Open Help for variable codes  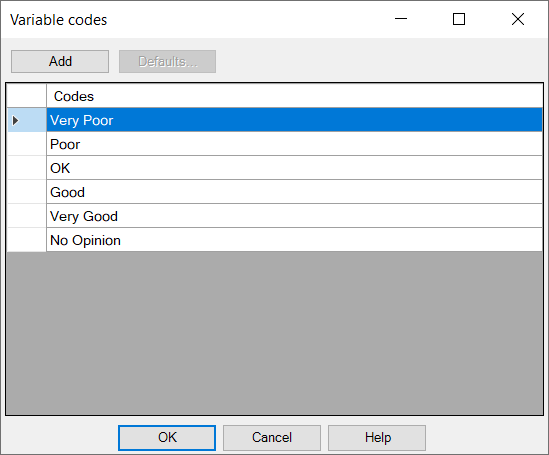(377, 438)
